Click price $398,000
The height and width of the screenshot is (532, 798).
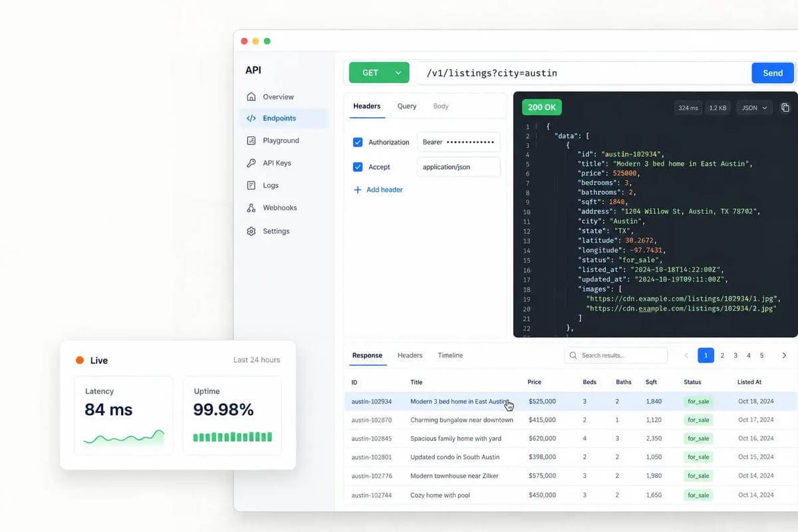click(542, 457)
